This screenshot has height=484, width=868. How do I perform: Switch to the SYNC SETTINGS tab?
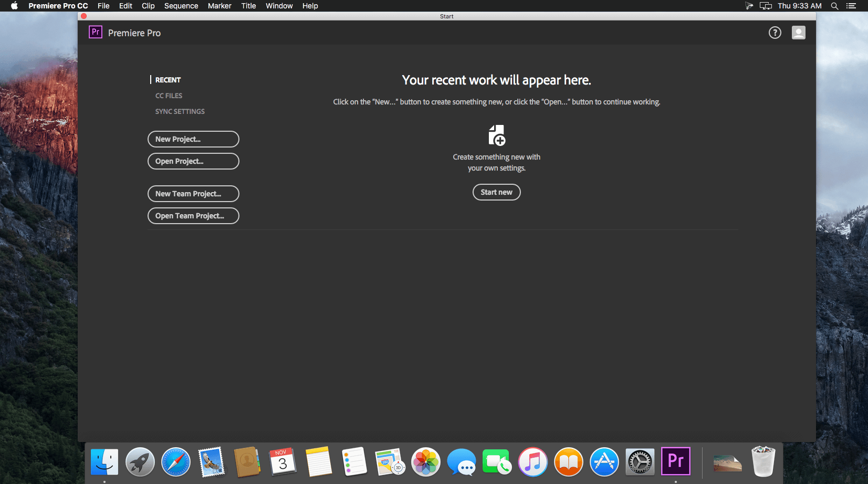(x=180, y=111)
